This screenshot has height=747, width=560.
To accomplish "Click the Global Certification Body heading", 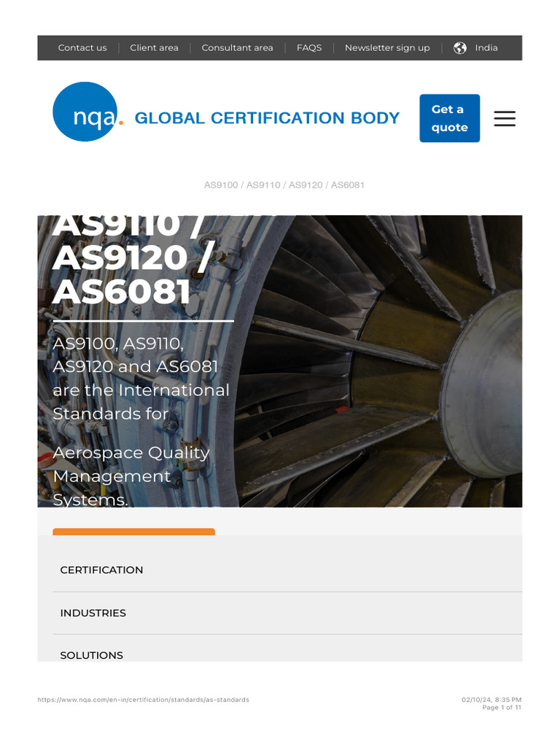I will 267,118.
